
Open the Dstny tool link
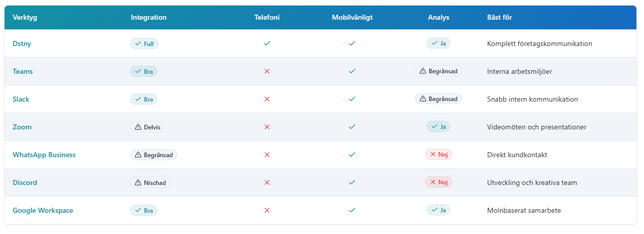click(x=22, y=43)
